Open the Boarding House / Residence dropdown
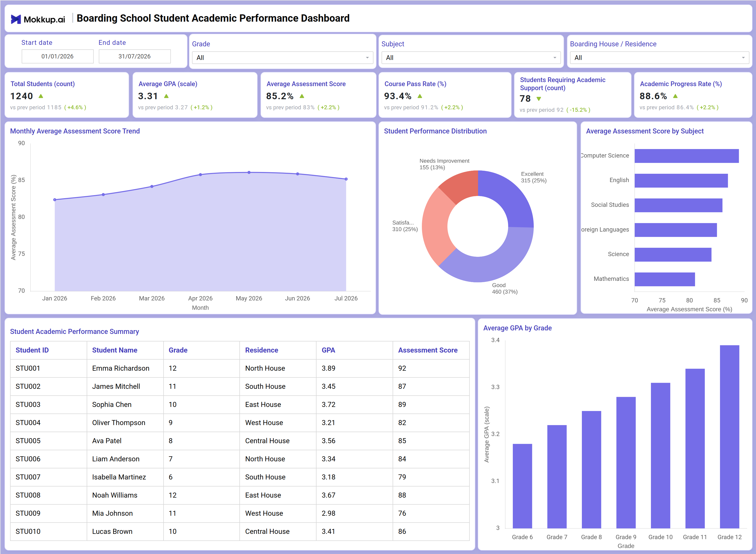Screen dimensions: 756x554 pyautogui.click(x=659, y=58)
